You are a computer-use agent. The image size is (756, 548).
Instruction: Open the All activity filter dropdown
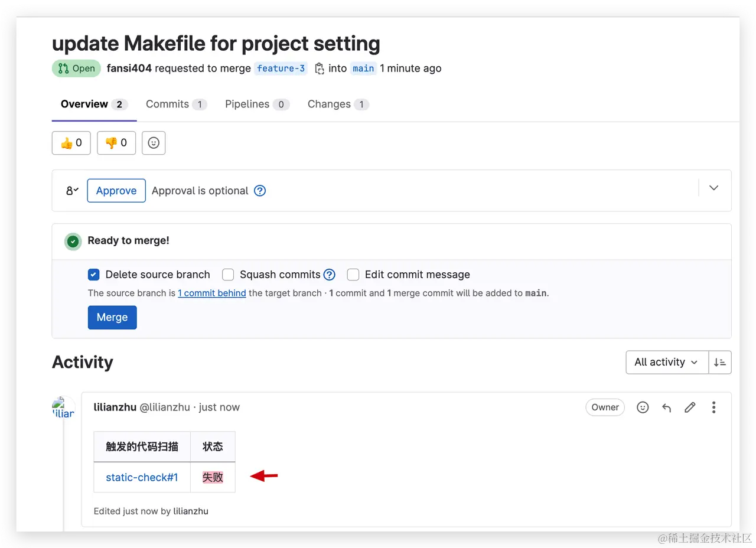pyautogui.click(x=667, y=362)
